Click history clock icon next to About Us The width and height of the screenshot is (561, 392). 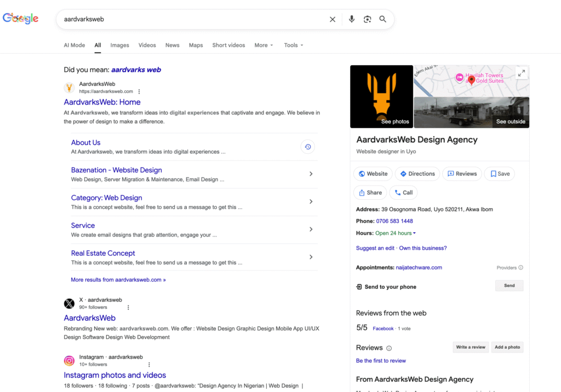308,147
